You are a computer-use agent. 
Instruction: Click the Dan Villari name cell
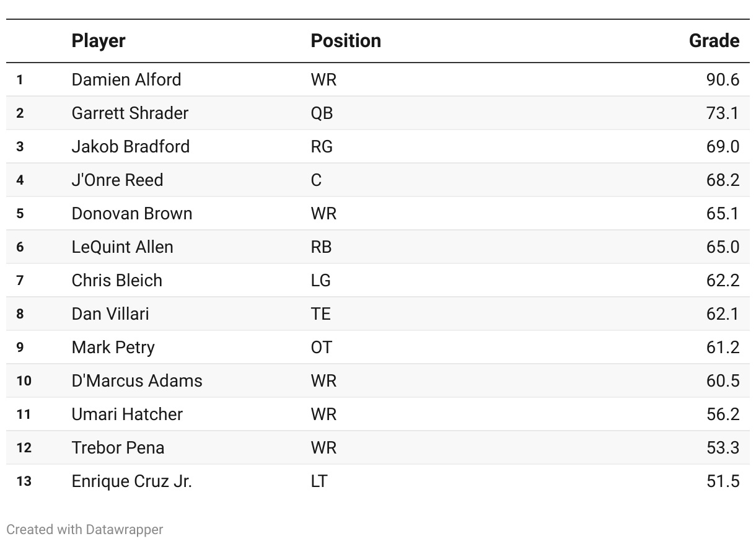(x=110, y=314)
